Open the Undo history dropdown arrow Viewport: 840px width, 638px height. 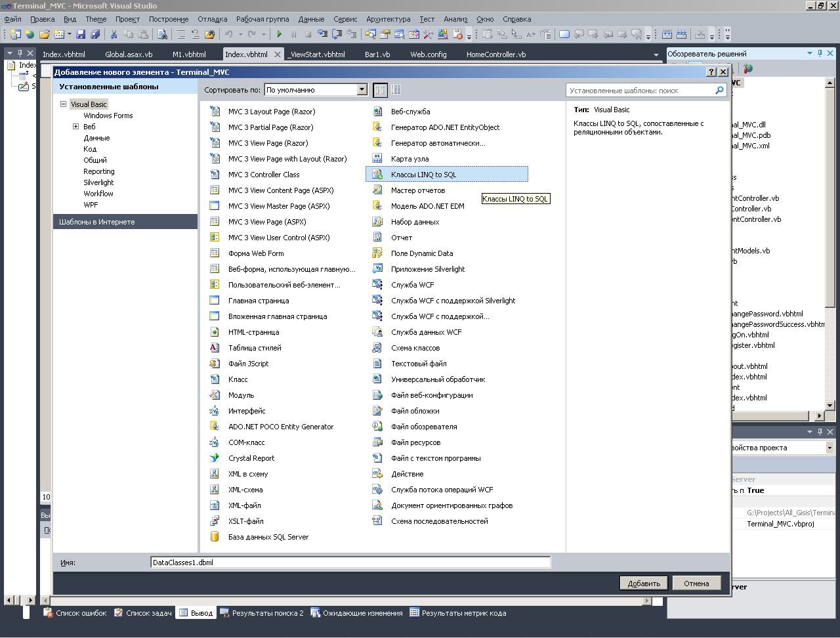pyautogui.click(x=240, y=34)
